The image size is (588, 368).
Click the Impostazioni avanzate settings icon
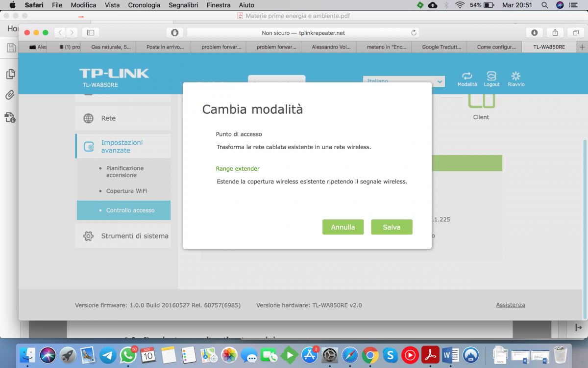[x=89, y=146]
